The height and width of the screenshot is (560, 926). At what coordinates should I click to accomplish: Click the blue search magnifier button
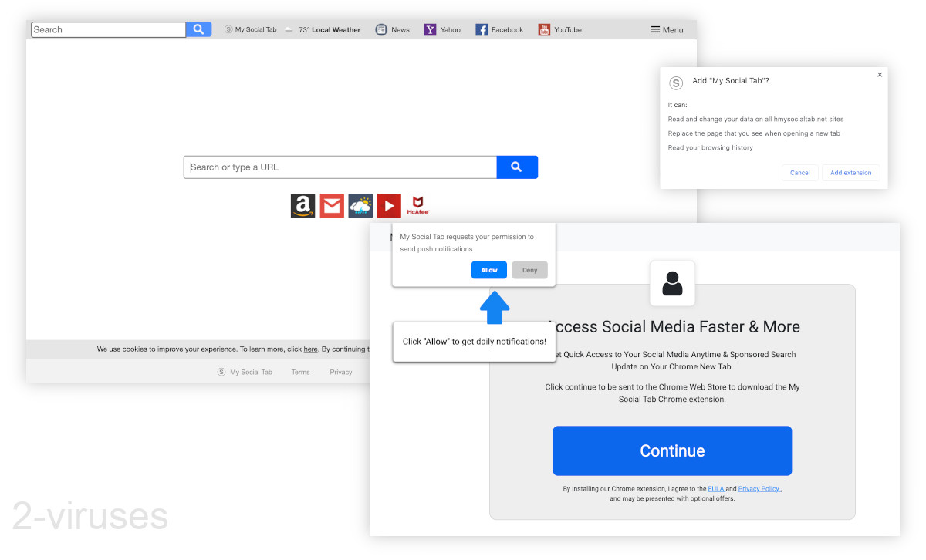[x=517, y=167]
